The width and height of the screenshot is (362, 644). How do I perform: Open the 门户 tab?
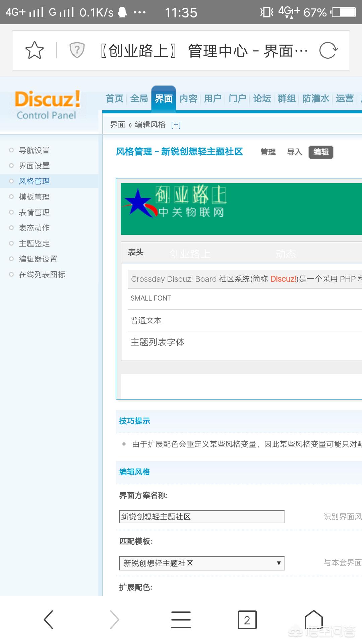237,98
